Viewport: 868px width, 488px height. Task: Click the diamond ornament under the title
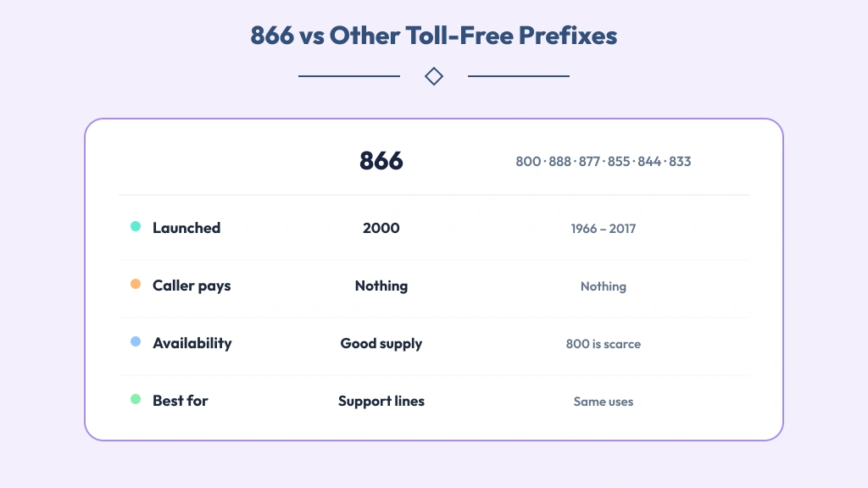434,76
